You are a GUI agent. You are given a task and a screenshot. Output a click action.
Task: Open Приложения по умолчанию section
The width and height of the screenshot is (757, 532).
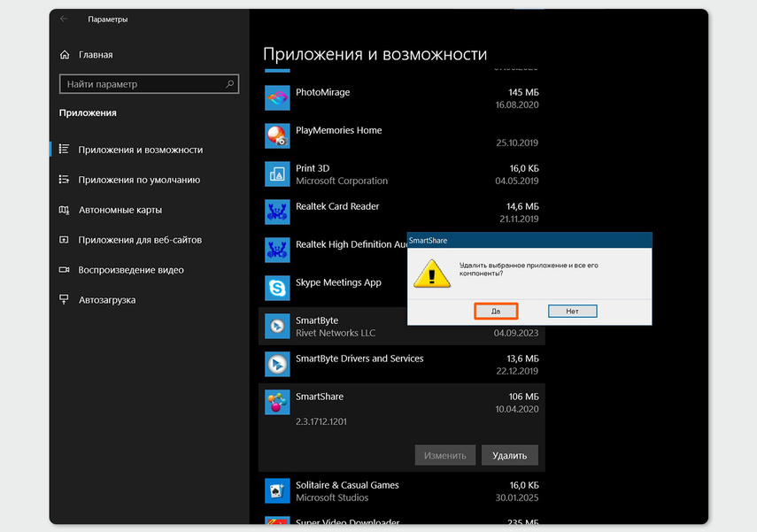(x=138, y=180)
